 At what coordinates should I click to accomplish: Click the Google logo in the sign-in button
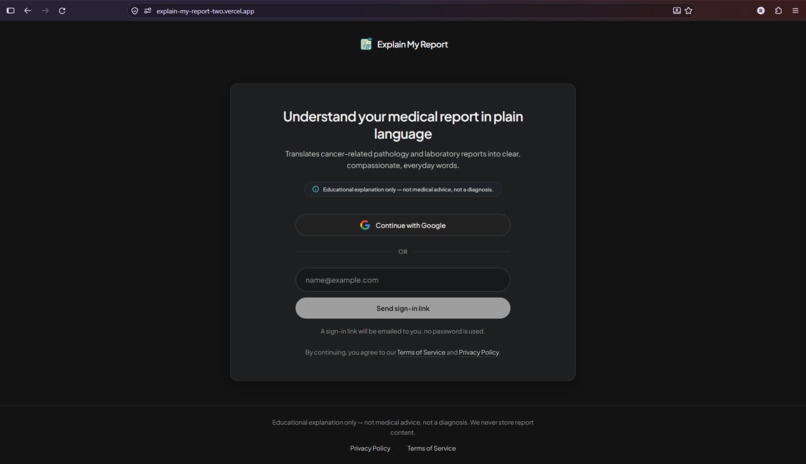(365, 225)
